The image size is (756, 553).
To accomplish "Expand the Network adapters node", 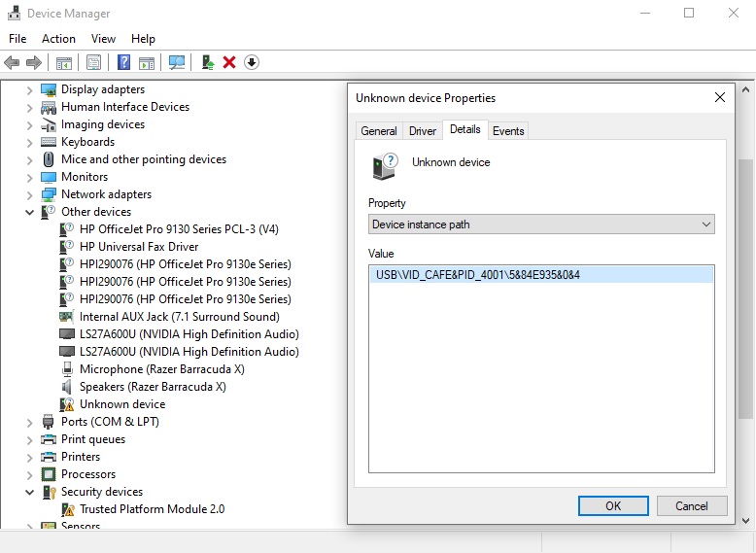I will (29, 195).
